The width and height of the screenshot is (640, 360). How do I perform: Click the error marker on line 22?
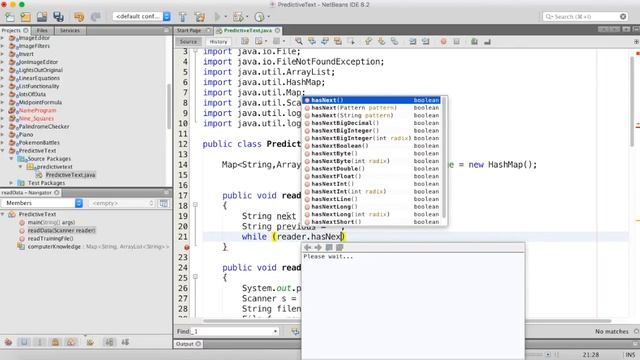187,247
